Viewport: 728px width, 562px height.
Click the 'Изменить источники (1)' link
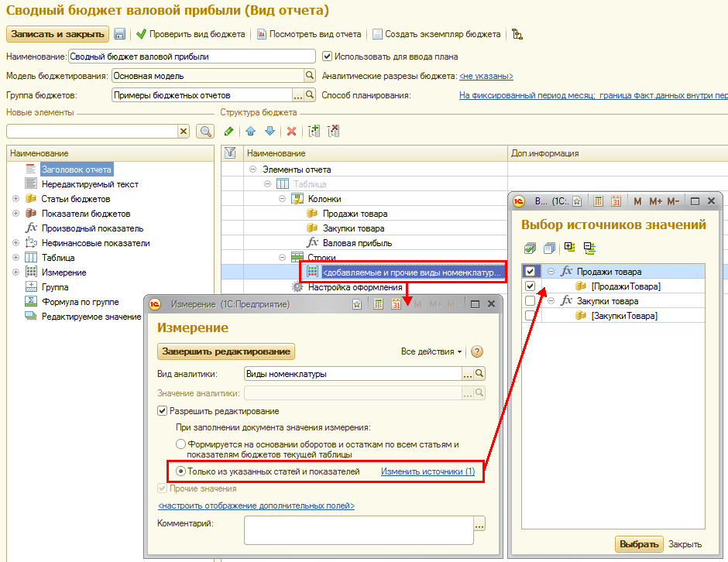coord(428,471)
